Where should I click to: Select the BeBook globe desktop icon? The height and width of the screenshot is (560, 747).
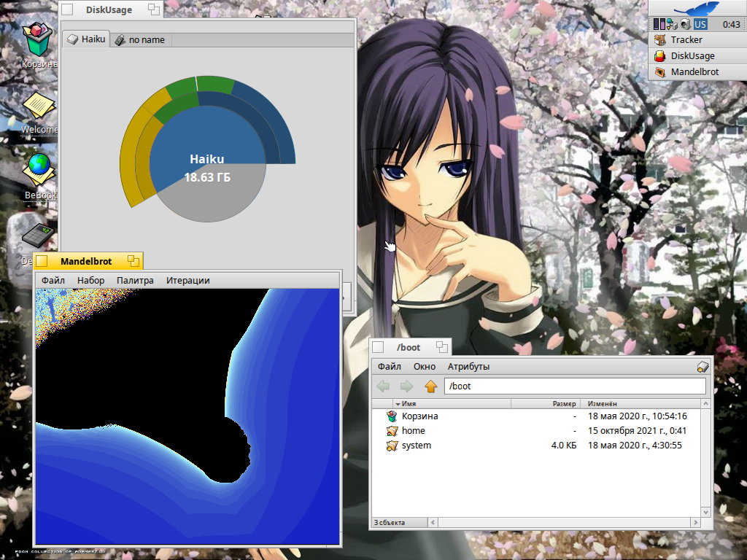(x=39, y=168)
